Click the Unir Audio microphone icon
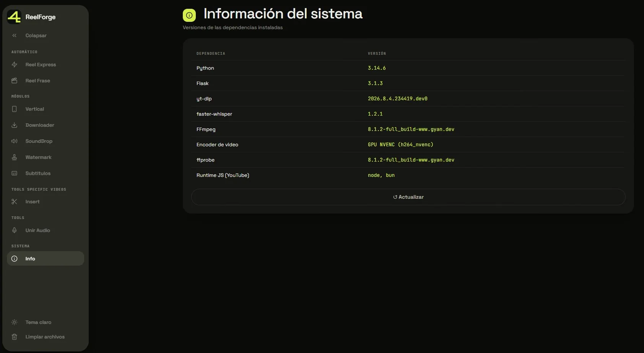Image resolution: width=644 pixels, height=353 pixels. coord(14,230)
